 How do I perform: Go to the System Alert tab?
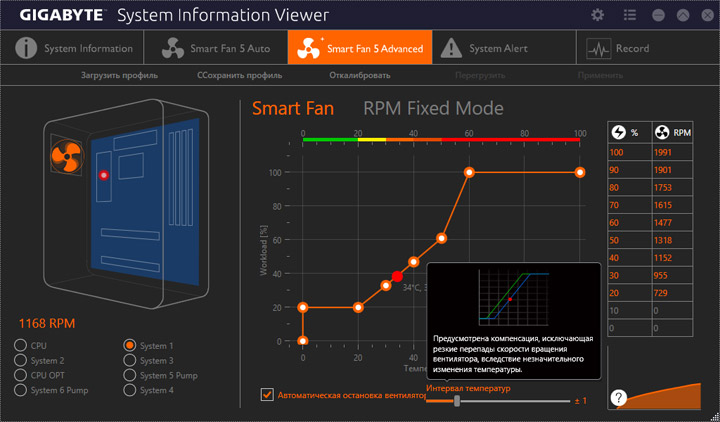click(504, 47)
